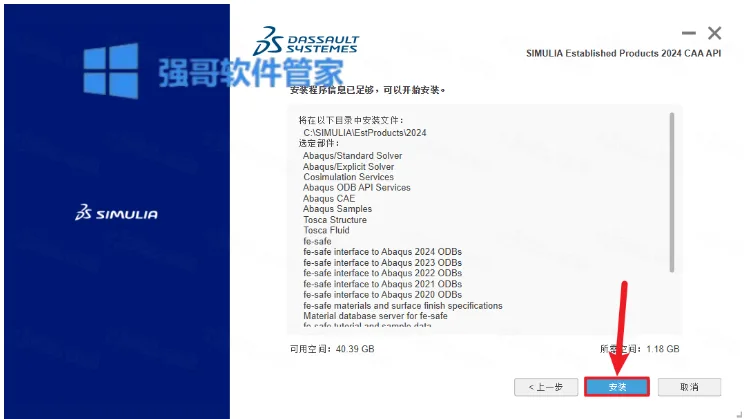Screen dimensions: 745x419
Task: Minimize the installer window
Action: (688, 33)
